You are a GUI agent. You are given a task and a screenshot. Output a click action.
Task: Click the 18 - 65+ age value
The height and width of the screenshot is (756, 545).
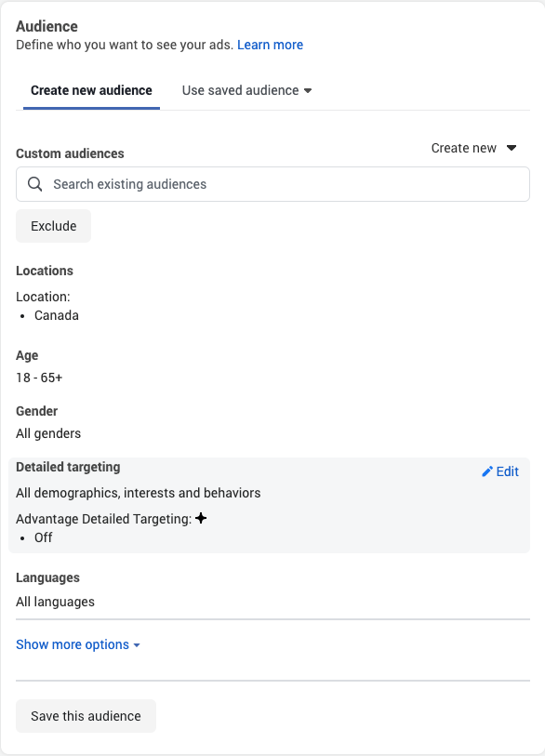(x=39, y=378)
